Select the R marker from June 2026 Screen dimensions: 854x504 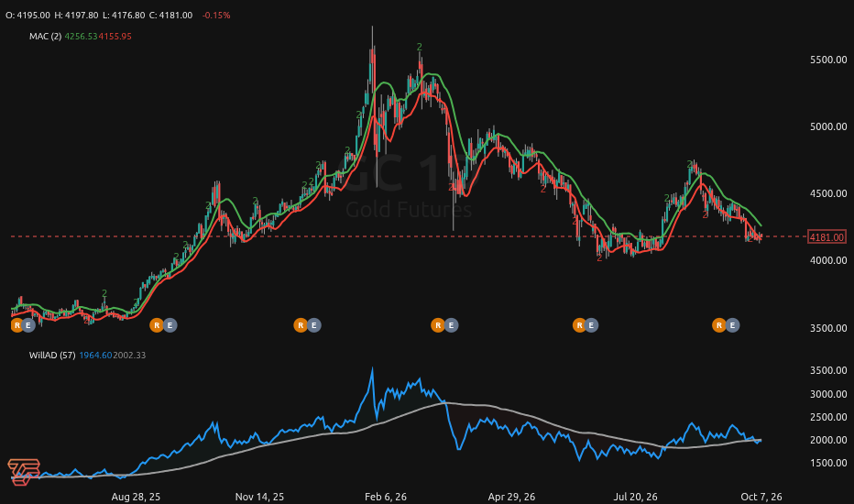pyautogui.click(x=579, y=325)
